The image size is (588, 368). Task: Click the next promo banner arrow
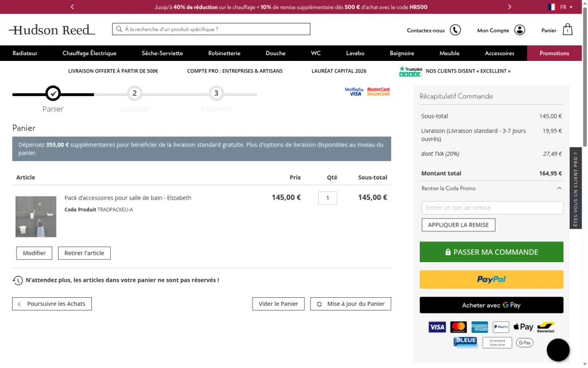coord(509,7)
